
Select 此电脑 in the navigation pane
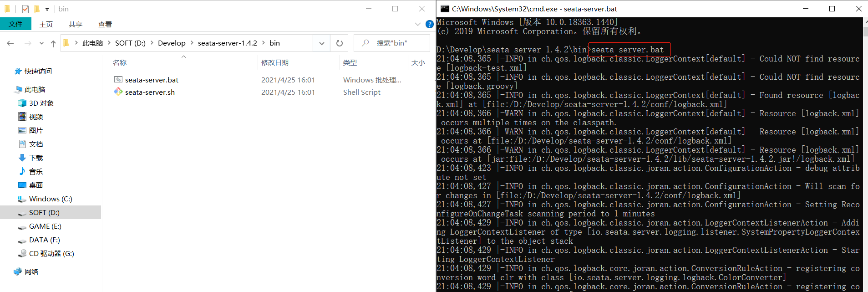(35, 89)
